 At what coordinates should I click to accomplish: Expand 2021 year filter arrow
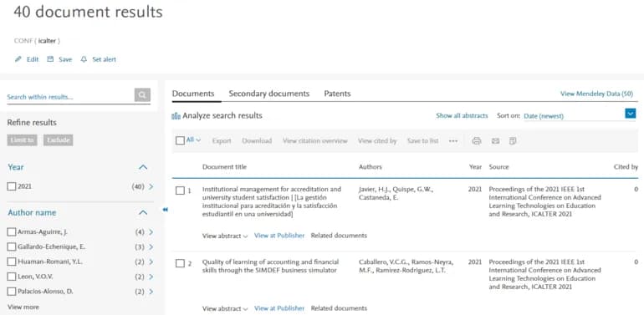coord(151,186)
